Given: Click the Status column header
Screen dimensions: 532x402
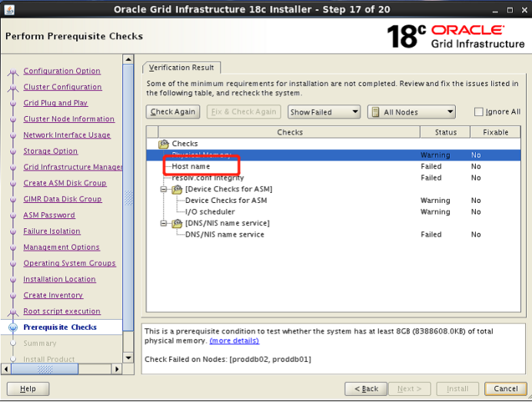Looking at the screenshot, I should tap(445, 132).
